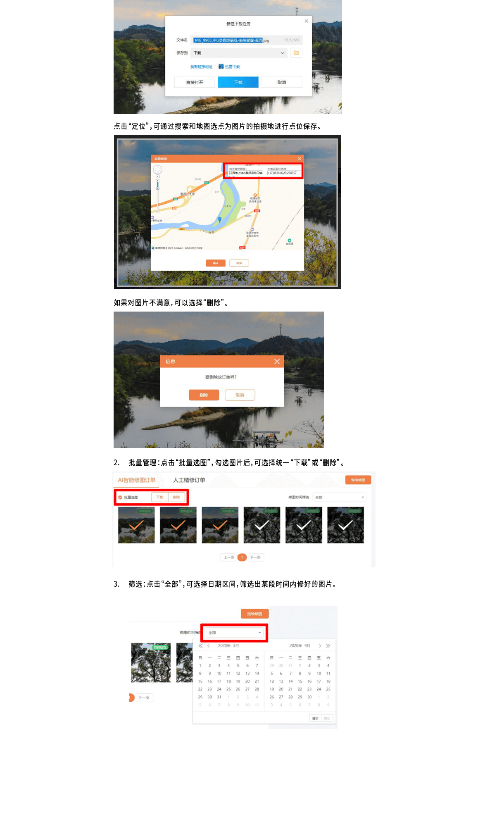Open the folder browse icon in download dialog

[x=296, y=53]
